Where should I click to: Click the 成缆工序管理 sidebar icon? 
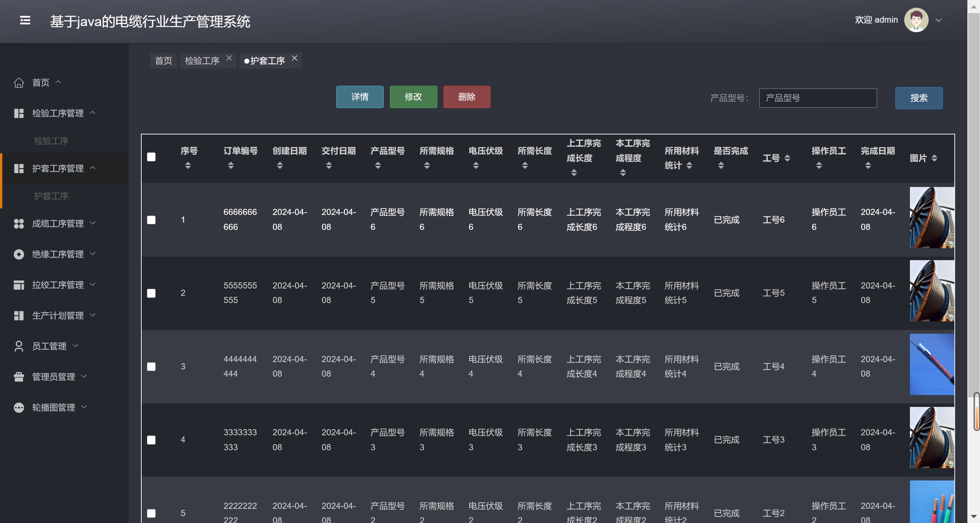tap(19, 224)
